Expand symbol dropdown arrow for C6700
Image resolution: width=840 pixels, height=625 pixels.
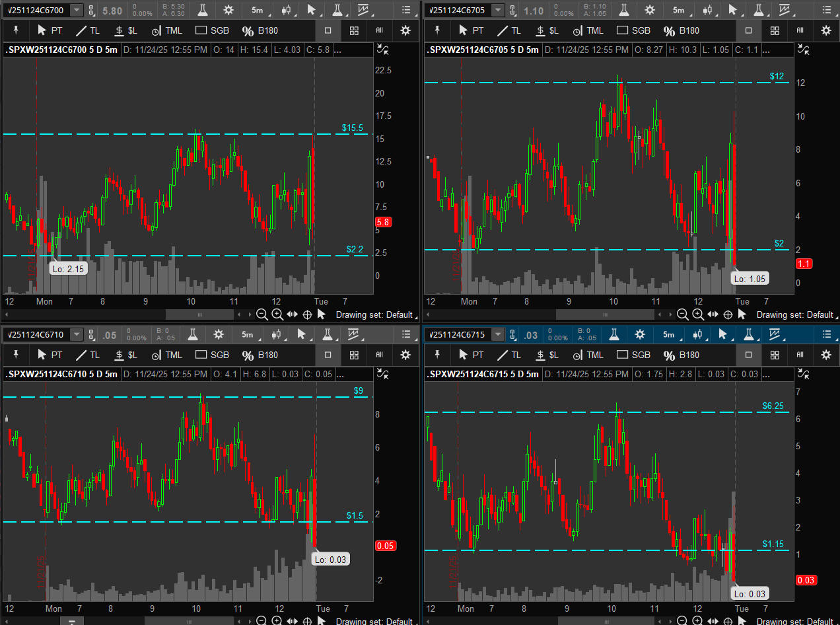pos(77,10)
